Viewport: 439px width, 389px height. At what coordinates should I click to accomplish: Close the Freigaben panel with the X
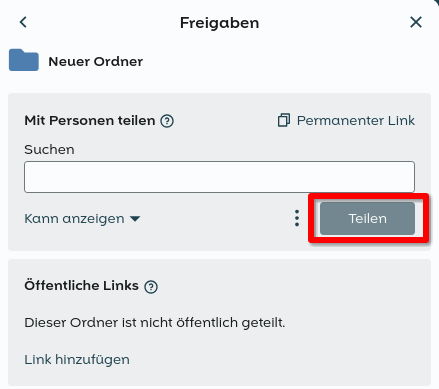(416, 22)
